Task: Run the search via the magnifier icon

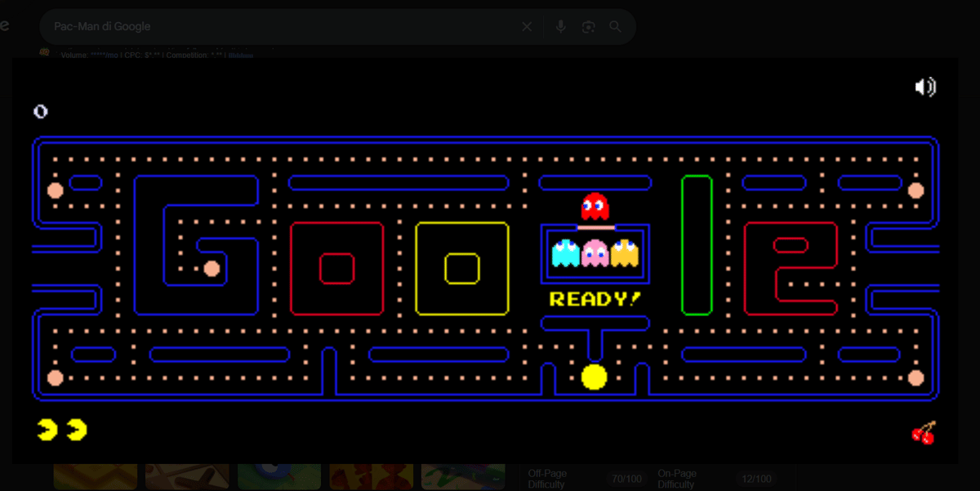Action: pyautogui.click(x=615, y=26)
